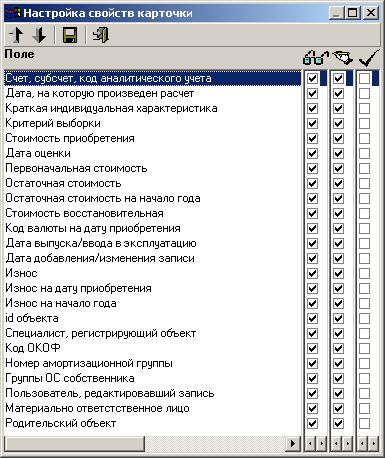
Task: Enable required checkbox for Номер амортизационной группы
Action: point(364,364)
